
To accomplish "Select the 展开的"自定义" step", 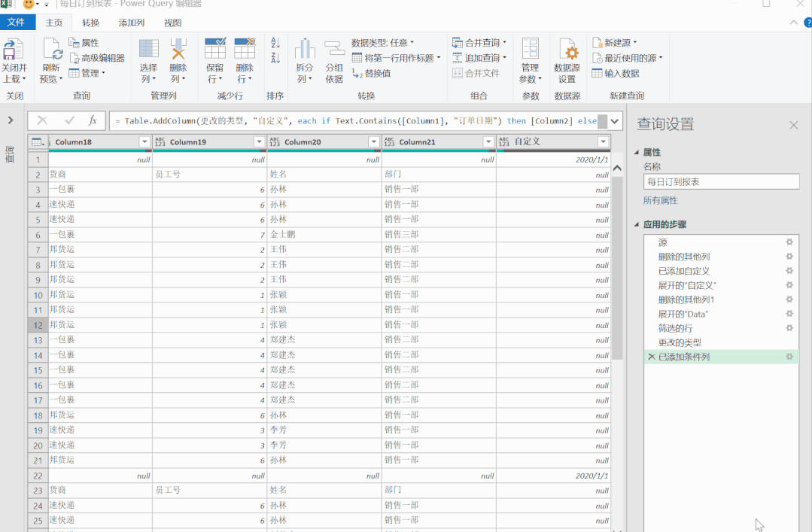I will [x=721, y=285].
